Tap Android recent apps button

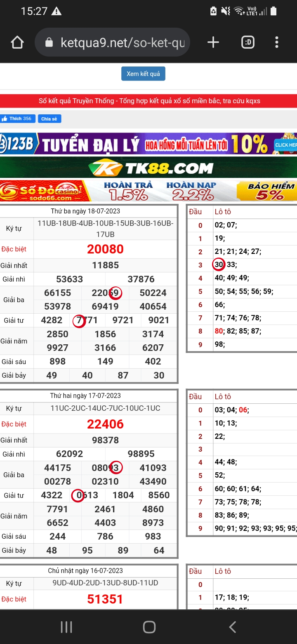point(66,627)
